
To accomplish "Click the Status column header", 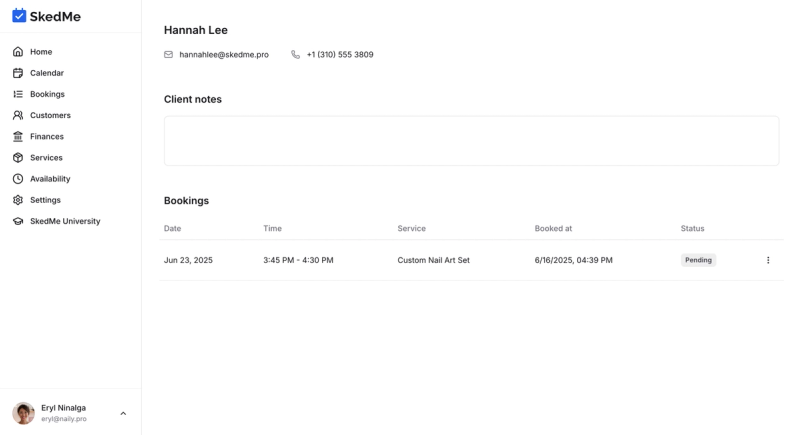I will (x=692, y=228).
